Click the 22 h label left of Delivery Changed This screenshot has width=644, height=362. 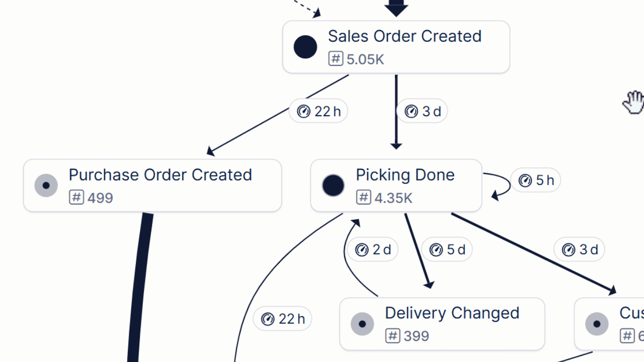(x=282, y=319)
